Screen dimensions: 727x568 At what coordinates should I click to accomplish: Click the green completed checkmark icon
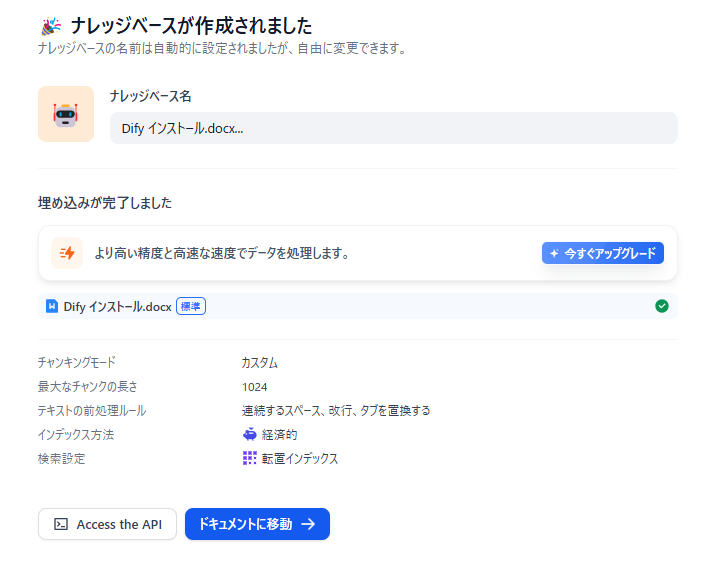tap(662, 306)
